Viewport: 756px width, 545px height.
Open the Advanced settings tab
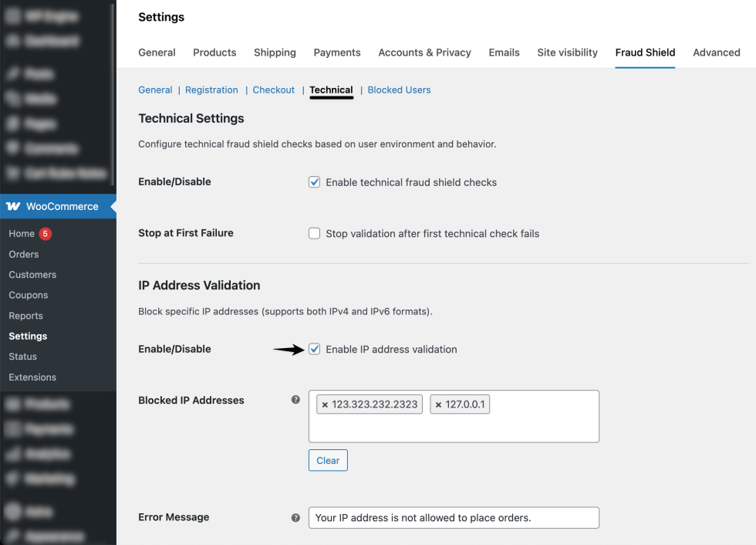coord(716,52)
